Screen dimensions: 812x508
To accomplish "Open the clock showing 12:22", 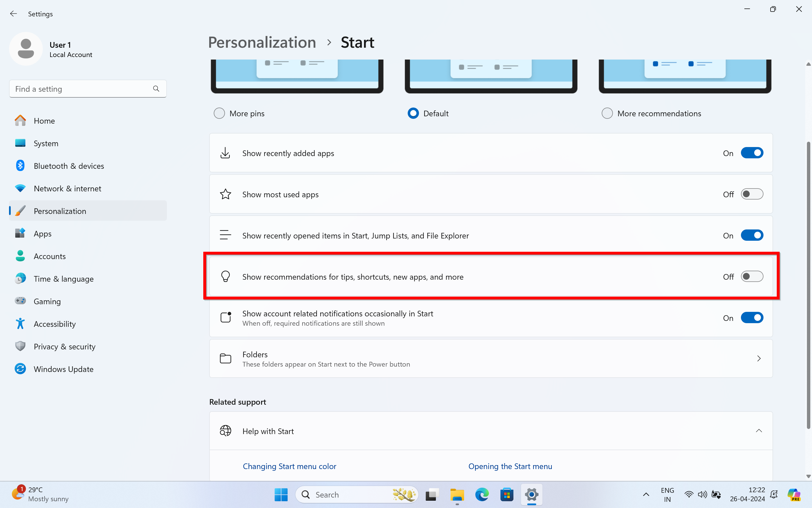I will click(748, 494).
